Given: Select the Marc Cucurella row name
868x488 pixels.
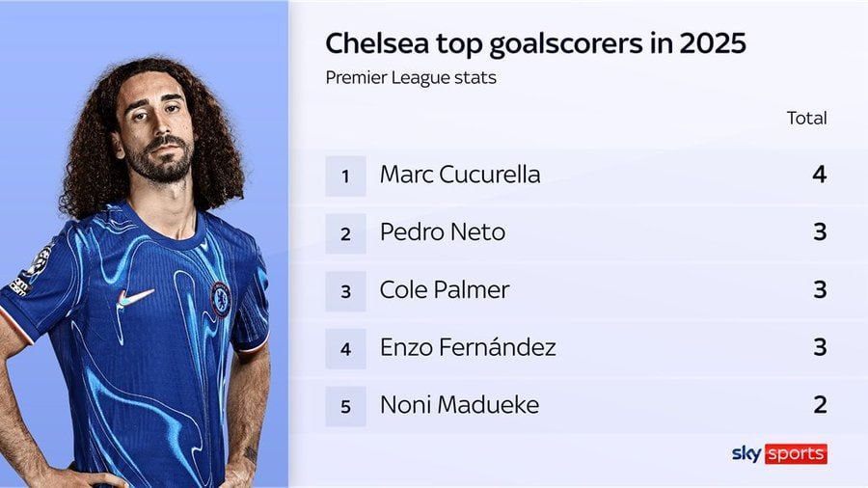Looking at the screenshot, I should click(460, 175).
